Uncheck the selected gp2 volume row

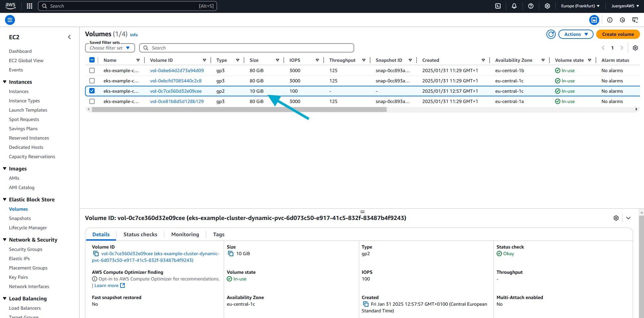tap(92, 91)
